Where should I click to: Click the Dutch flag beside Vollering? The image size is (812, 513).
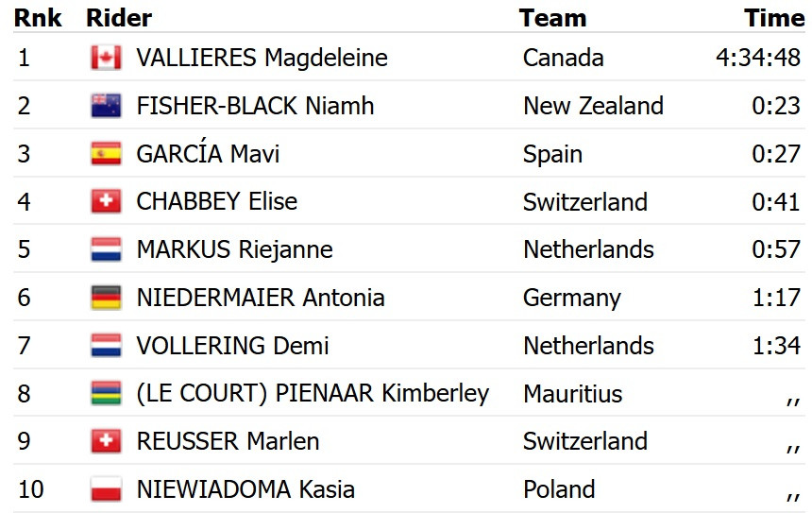(x=106, y=346)
